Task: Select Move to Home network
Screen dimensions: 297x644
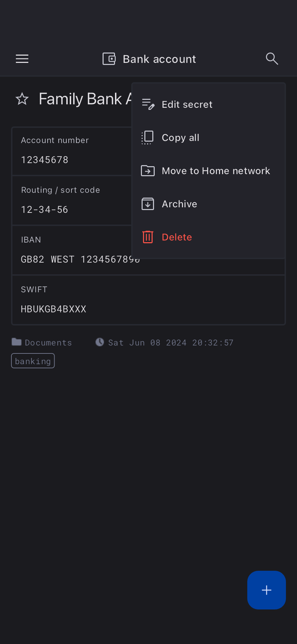Action: [x=216, y=171]
